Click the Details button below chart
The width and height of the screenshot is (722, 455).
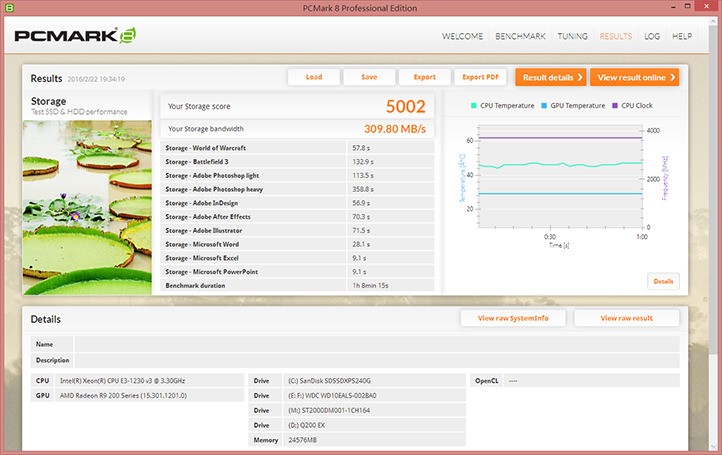663,281
